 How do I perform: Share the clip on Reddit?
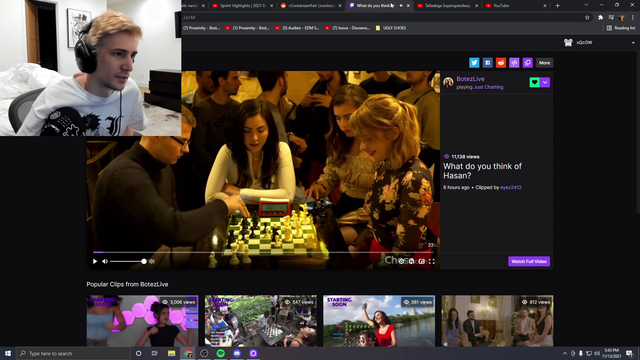501,62
